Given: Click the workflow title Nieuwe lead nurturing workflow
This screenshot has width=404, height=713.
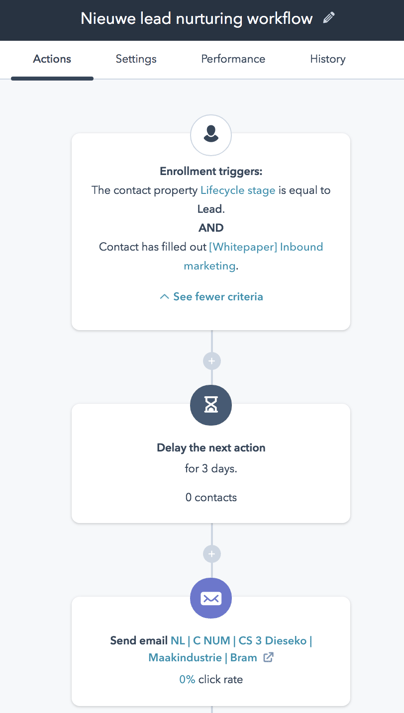Looking at the screenshot, I should click(197, 19).
